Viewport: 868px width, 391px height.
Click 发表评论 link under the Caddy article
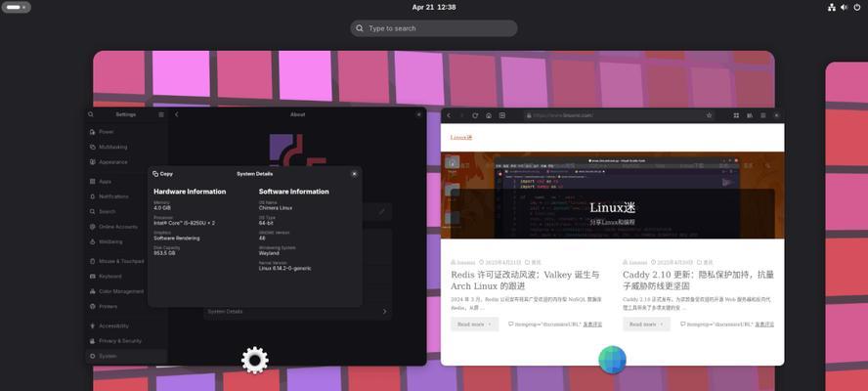(x=764, y=324)
